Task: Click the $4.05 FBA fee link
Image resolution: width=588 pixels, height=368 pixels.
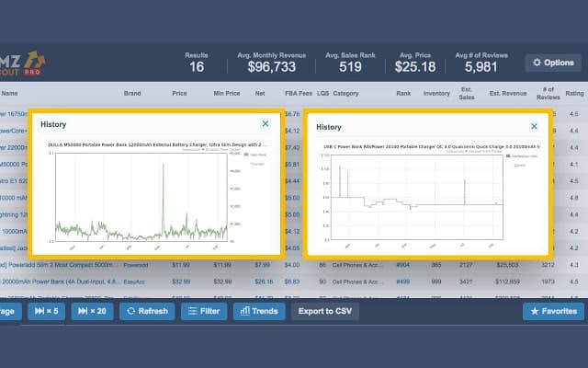Action: 292,247
